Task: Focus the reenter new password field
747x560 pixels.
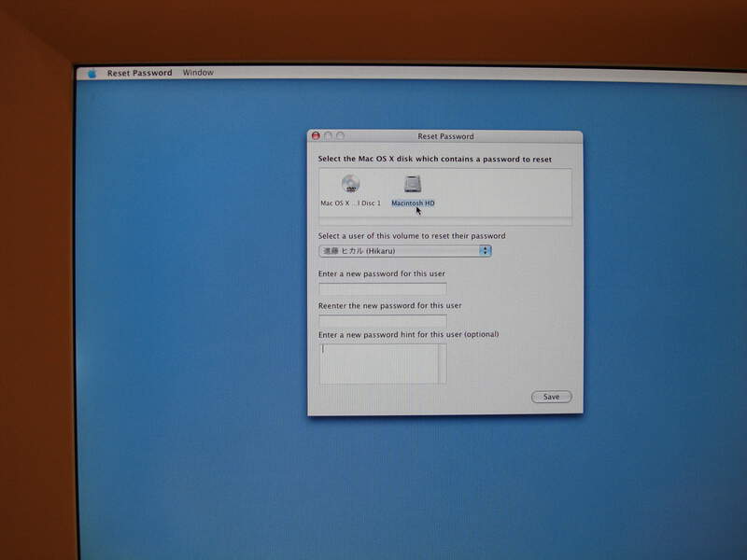Action: (383, 321)
